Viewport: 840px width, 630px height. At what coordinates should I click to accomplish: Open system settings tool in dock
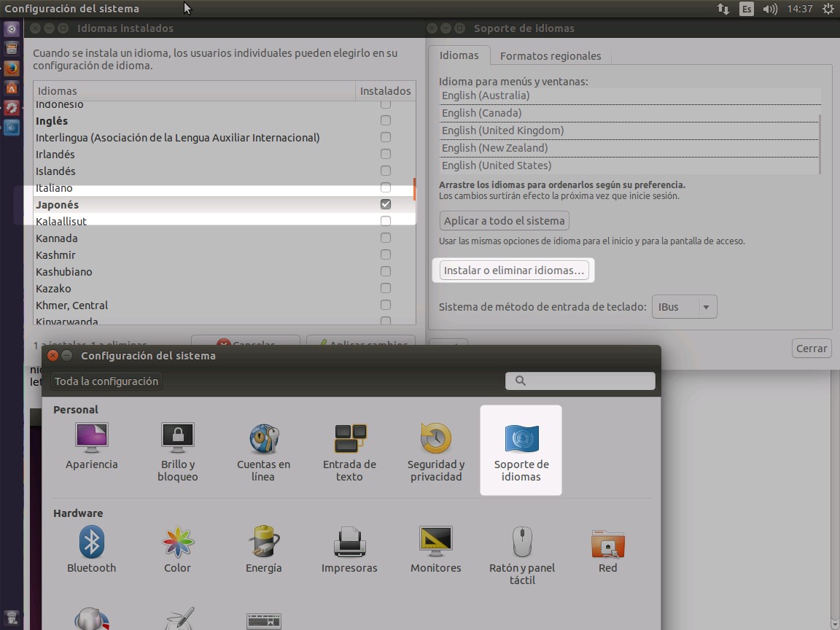point(11,108)
